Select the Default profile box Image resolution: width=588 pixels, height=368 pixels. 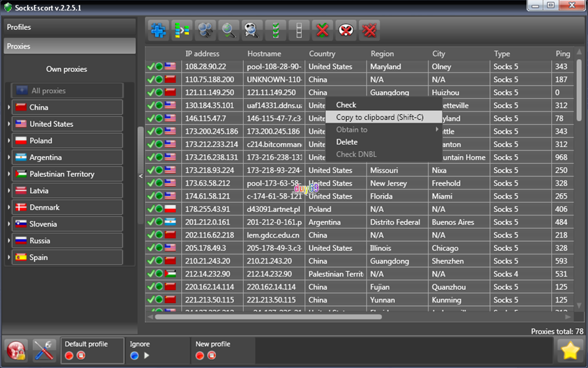tap(92, 351)
